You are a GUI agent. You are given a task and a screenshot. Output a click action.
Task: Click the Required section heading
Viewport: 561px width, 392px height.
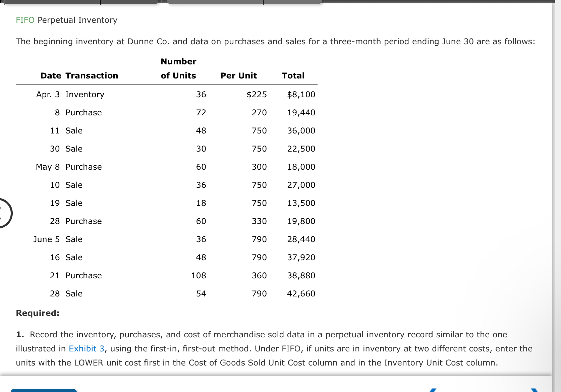point(37,313)
